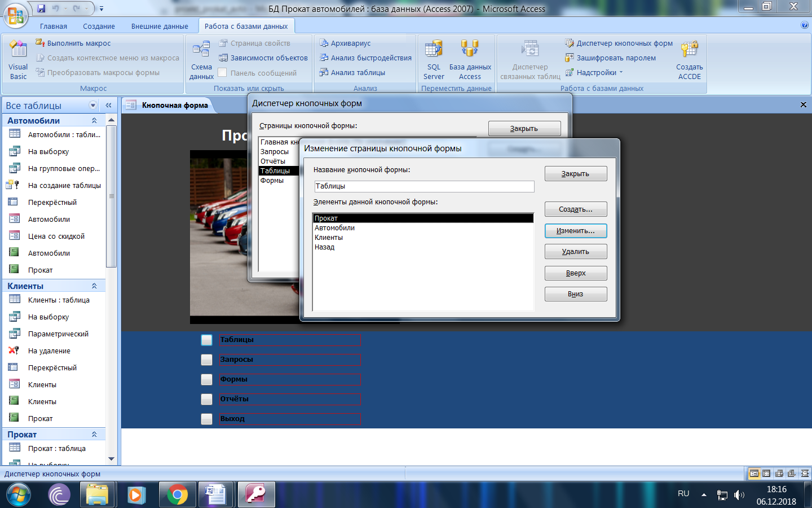Click the Вверх button
This screenshot has width=812, height=508.
click(576, 273)
